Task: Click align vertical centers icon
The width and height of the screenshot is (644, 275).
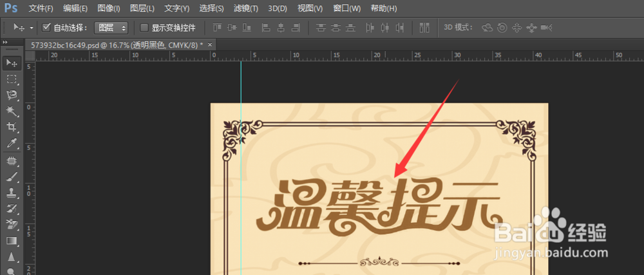Action: click(x=232, y=28)
